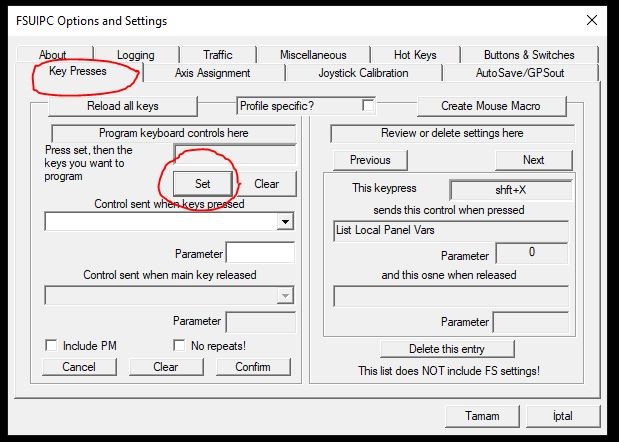Image resolution: width=619 pixels, height=442 pixels.
Task: Click 'Review or delete settings here' header
Action: 452,133
